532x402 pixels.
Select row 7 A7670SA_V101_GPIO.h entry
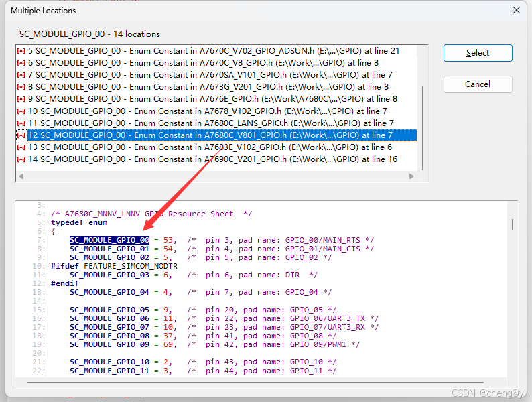(x=216, y=75)
